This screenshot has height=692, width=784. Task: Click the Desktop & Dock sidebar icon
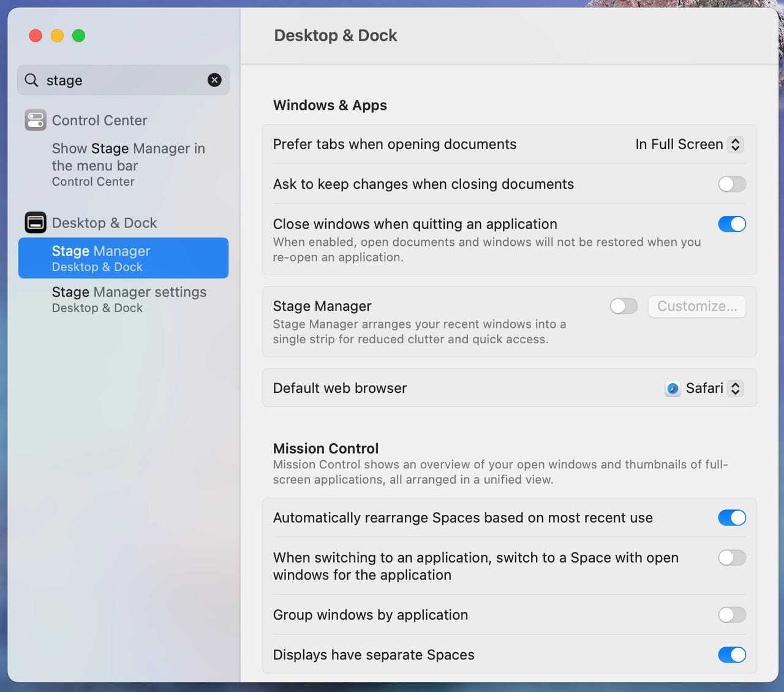tap(36, 222)
